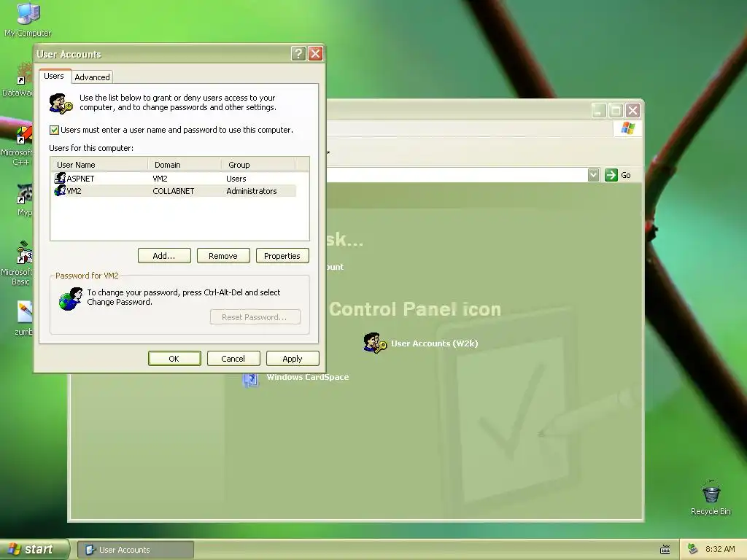Click the Windows flag logo in Control Panel
747x560 pixels.
click(628, 128)
